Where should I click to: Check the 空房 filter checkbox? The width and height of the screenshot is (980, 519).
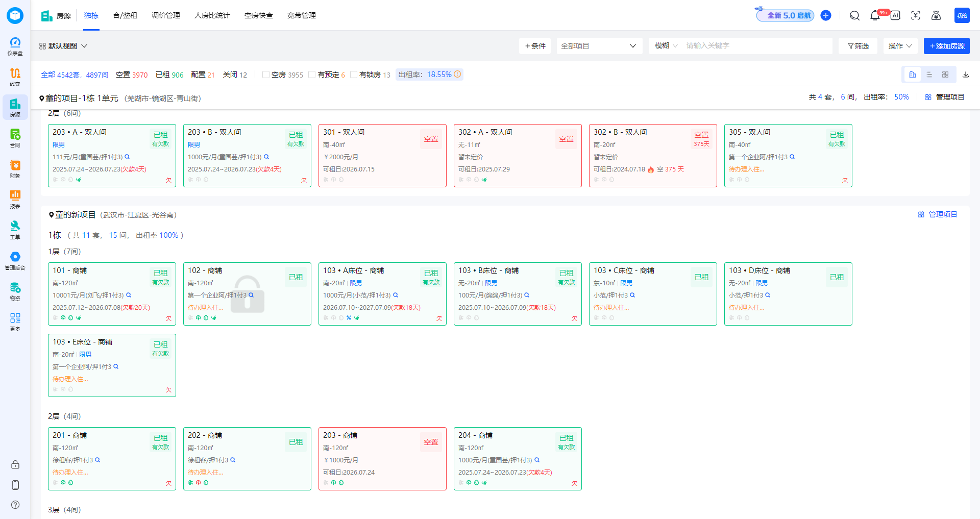click(x=266, y=75)
